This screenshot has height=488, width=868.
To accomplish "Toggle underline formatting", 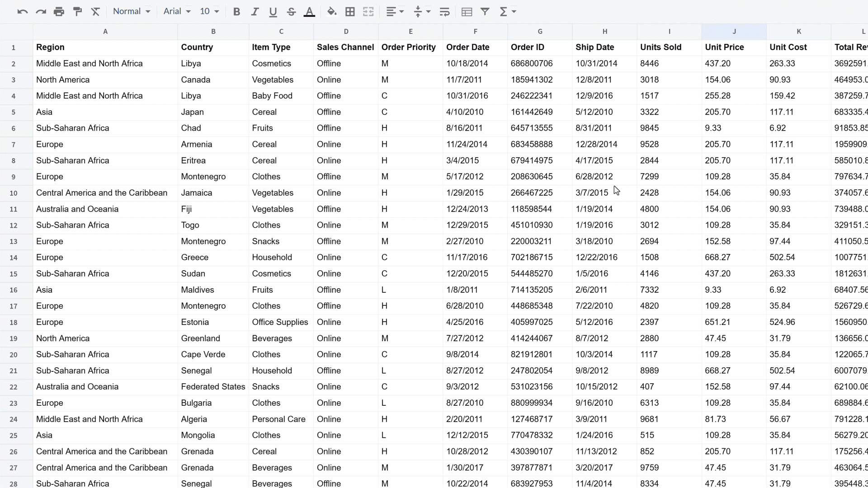I will pyautogui.click(x=273, y=12).
